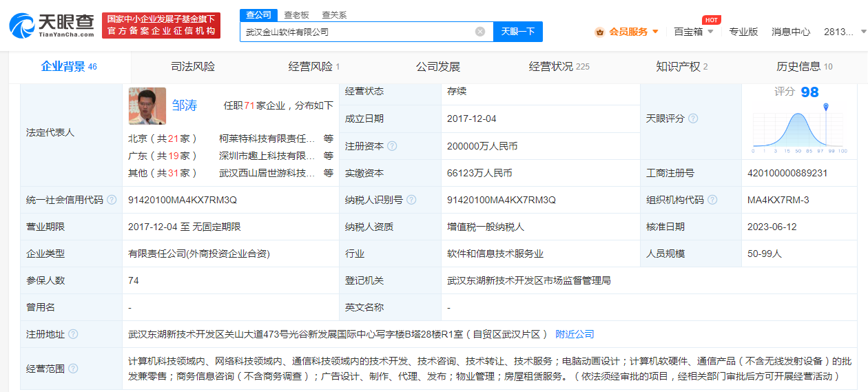Expand the 百宝箱 dropdown
868x392 pixels.
[710, 32]
